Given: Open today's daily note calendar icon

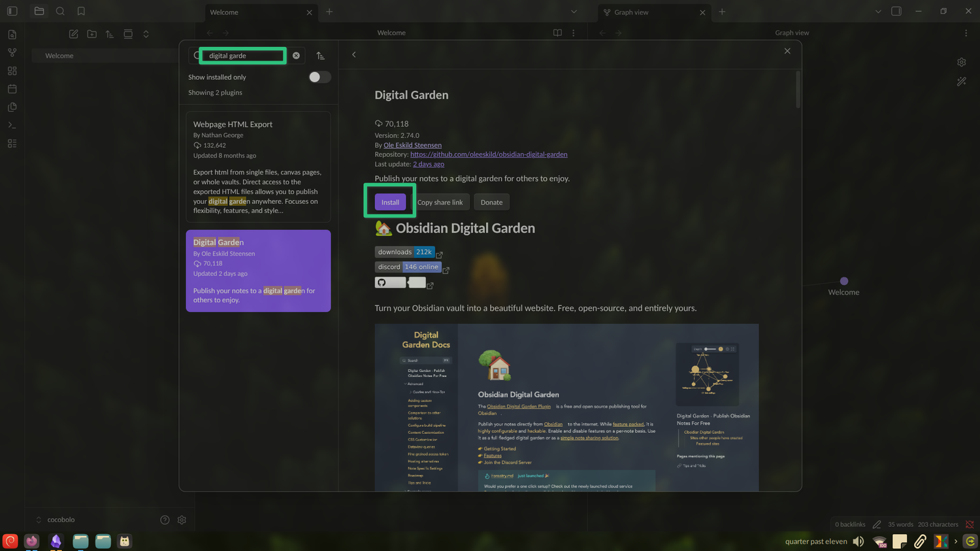Looking at the screenshot, I should pos(12,89).
